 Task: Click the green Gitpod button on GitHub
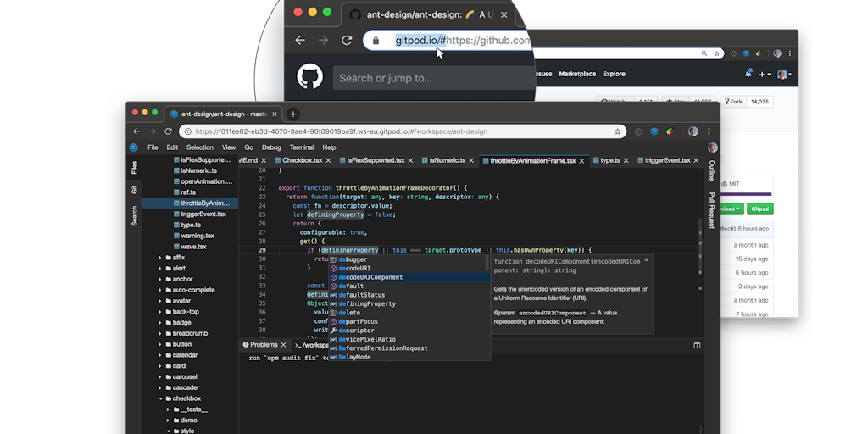point(759,209)
